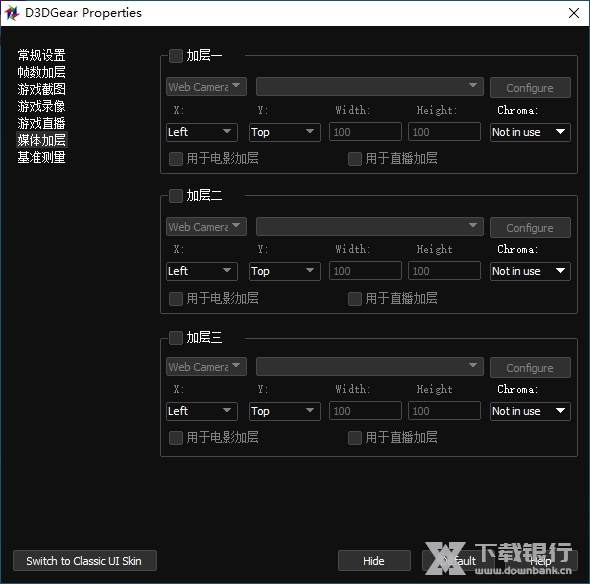
Task: Open Chroma Not in use dropdown in 加层三
Action: 530,411
